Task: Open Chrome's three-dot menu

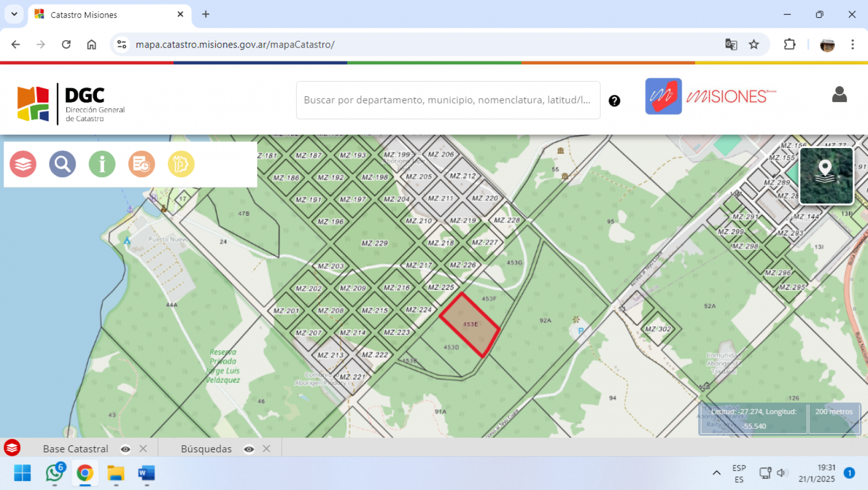Action: click(x=853, y=44)
